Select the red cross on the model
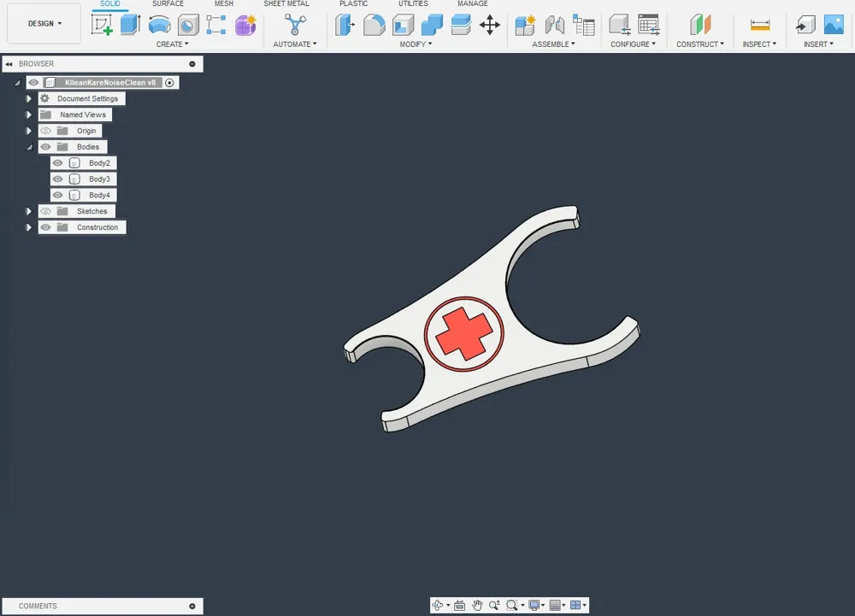Image resolution: width=855 pixels, height=616 pixels. click(x=464, y=333)
